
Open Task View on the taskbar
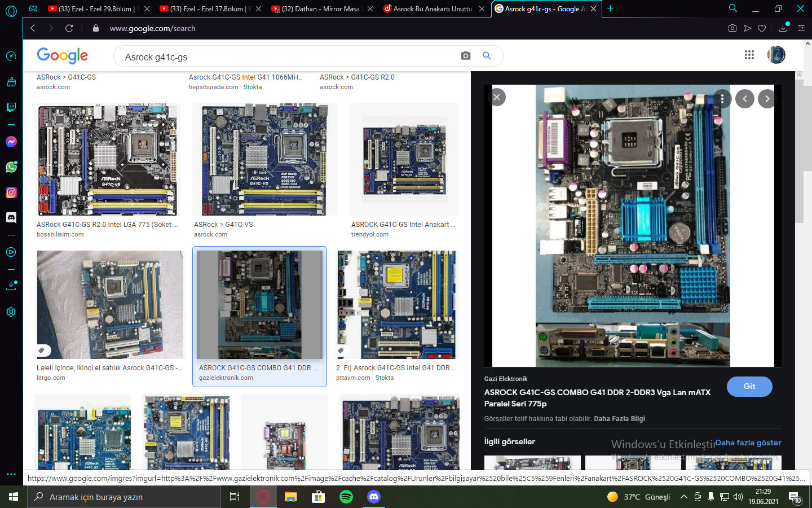[x=235, y=497]
